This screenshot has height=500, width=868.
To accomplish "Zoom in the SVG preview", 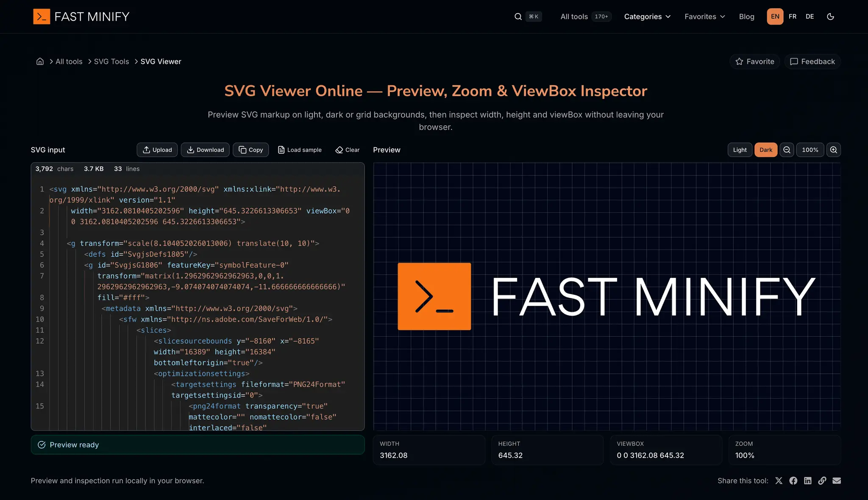I will click(x=833, y=150).
